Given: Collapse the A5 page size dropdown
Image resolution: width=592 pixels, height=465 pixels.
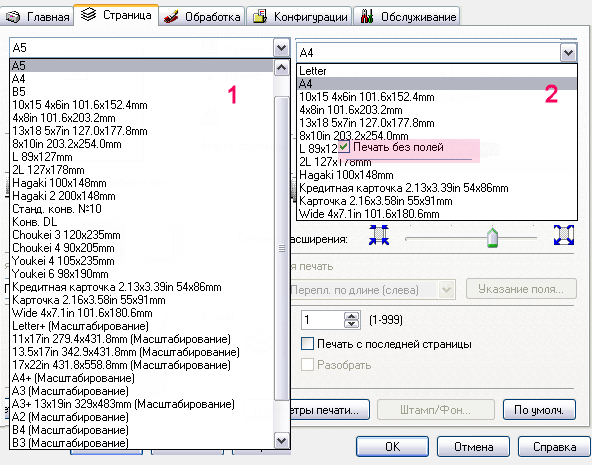Looking at the screenshot, I should pos(281,48).
